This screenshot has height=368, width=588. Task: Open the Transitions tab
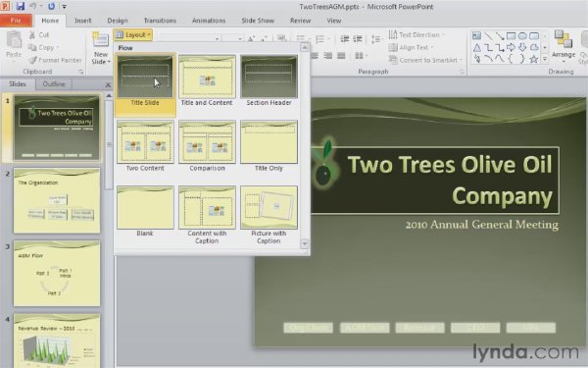pyautogui.click(x=160, y=21)
